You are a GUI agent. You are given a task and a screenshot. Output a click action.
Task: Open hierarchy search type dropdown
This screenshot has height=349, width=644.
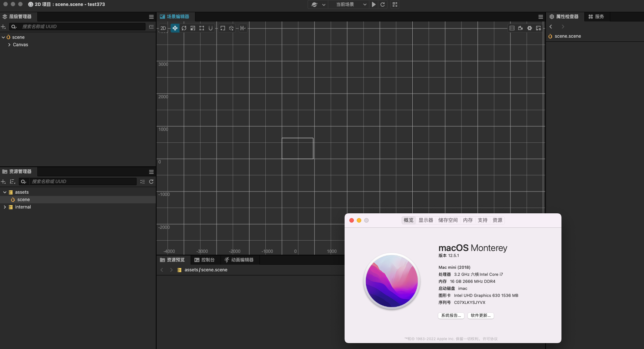click(14, 27)
